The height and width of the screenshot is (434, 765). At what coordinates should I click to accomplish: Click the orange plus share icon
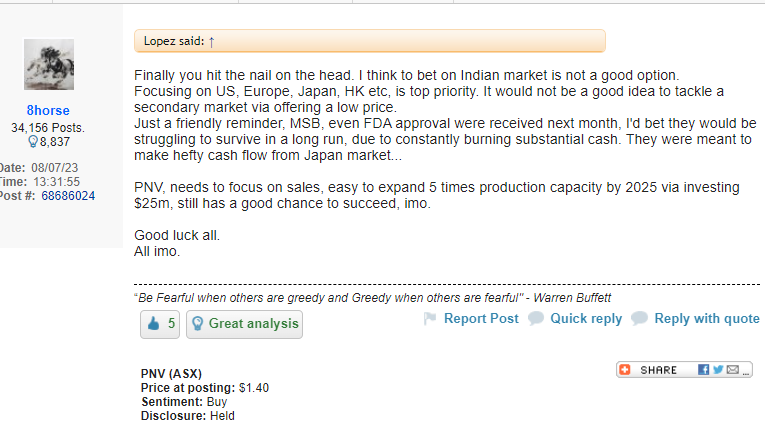point(625,370)
